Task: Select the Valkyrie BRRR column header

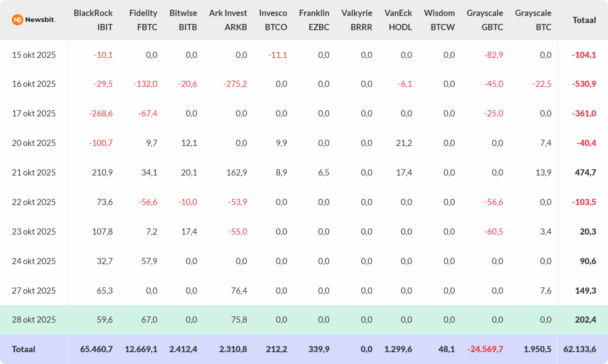Action: (357, 20)
